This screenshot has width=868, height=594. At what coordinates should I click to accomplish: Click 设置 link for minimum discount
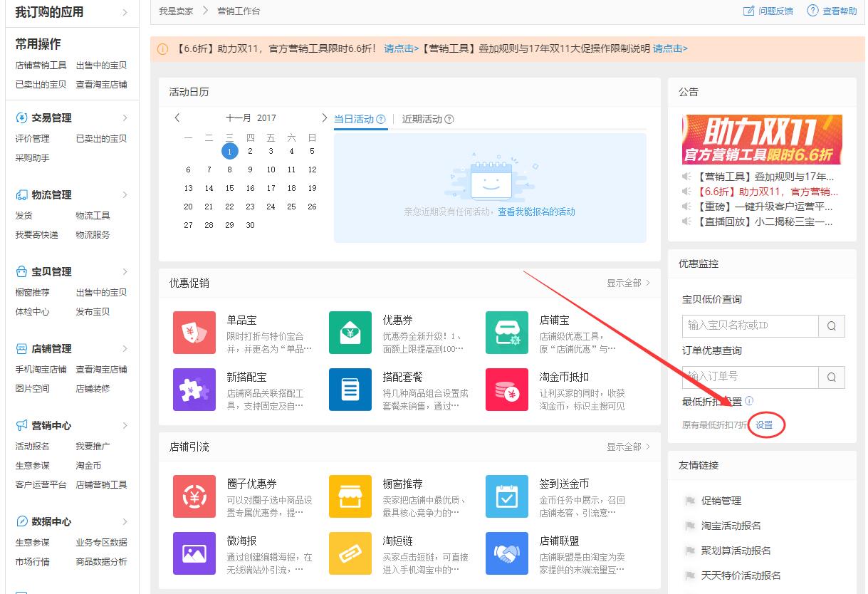764,425
